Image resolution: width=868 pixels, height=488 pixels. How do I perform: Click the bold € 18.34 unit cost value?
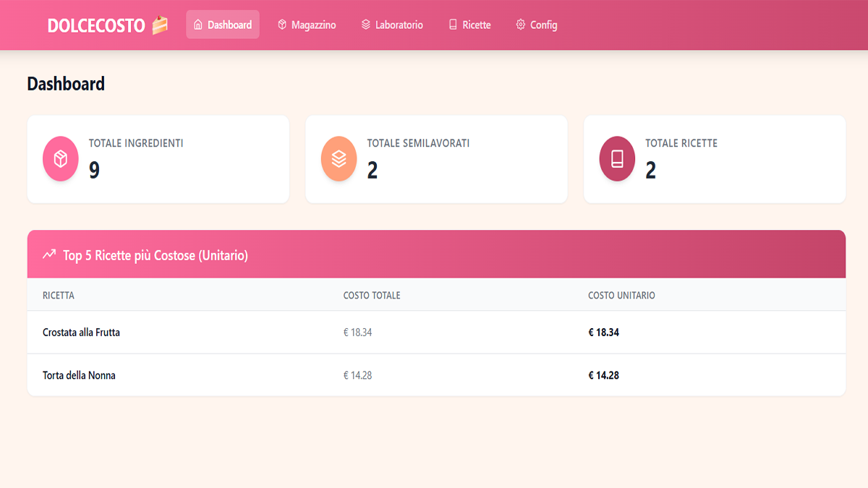coord(604,333)
